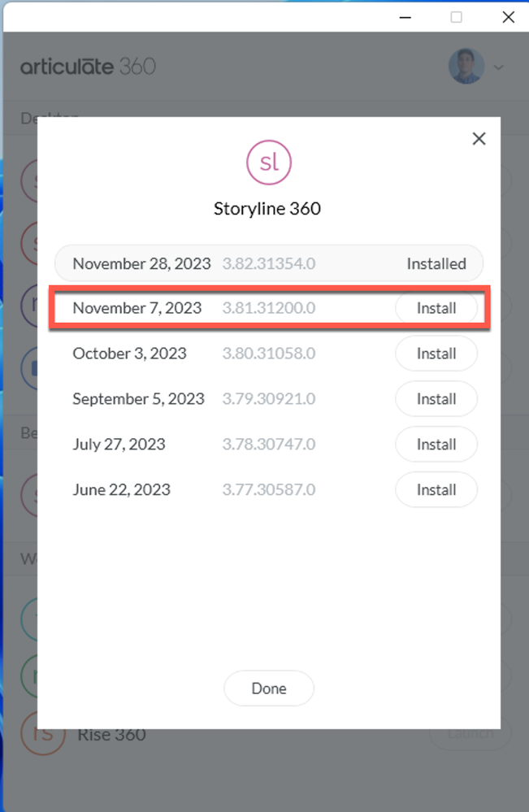
Task: Click the Articulate 360 logo
Action: (88, 67)
